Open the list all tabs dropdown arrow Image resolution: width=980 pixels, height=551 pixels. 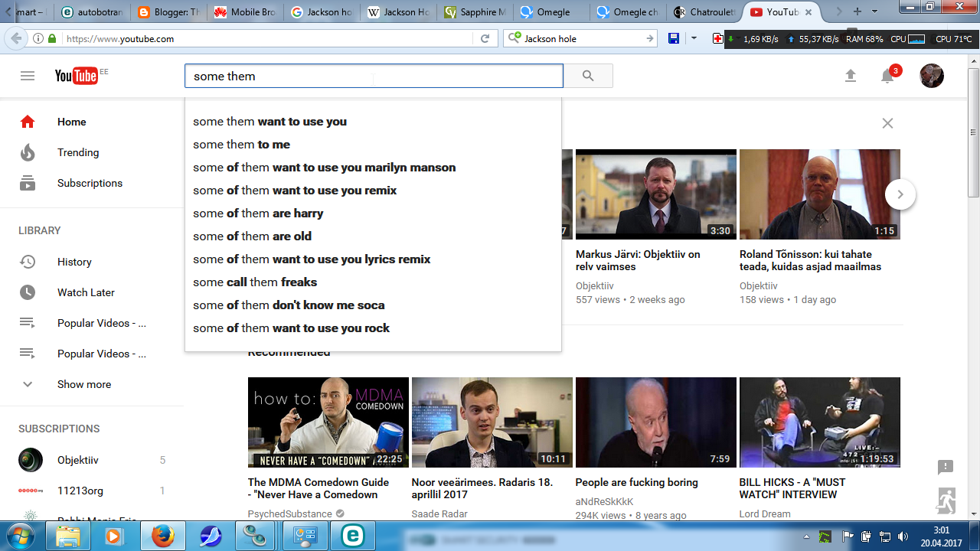coord(875,11)
